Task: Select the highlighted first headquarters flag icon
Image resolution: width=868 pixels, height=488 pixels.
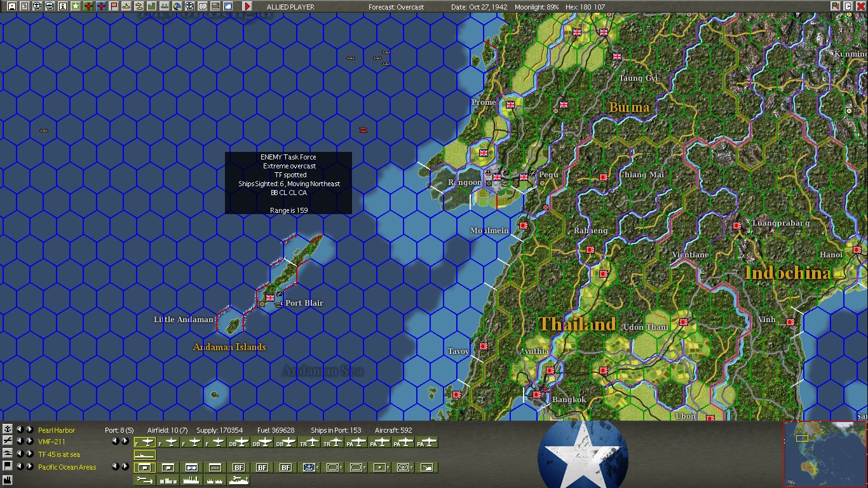Action: coord(145,468)
